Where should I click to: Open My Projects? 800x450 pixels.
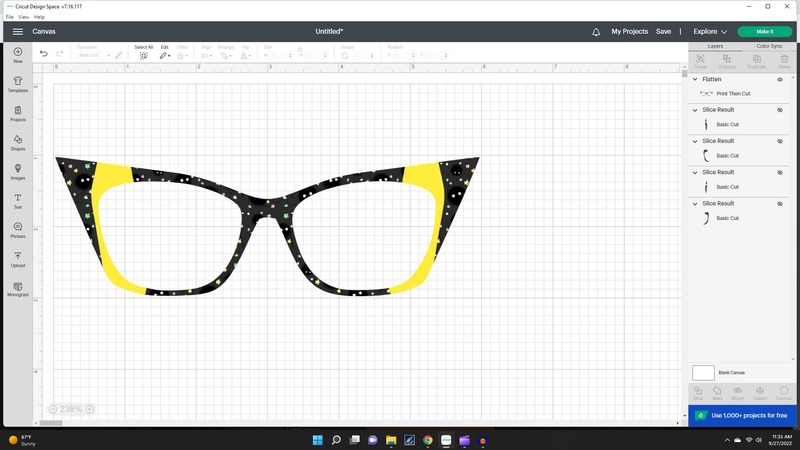pos(630,32)
